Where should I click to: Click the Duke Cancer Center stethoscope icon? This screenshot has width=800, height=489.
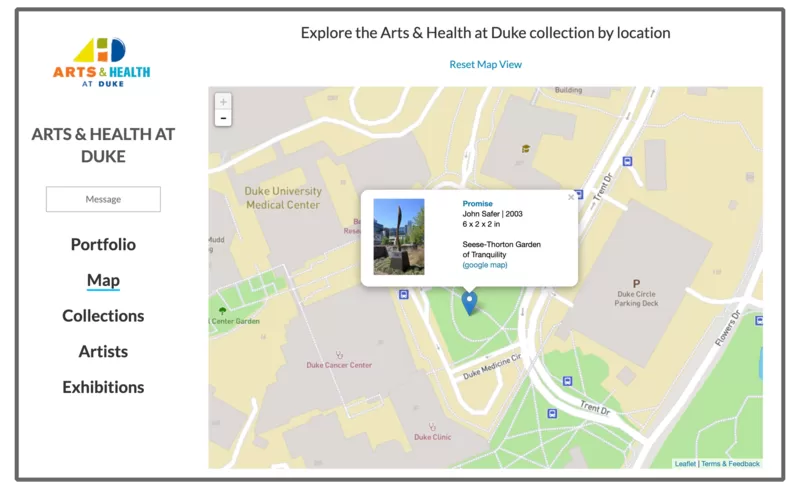pos(339,355)
